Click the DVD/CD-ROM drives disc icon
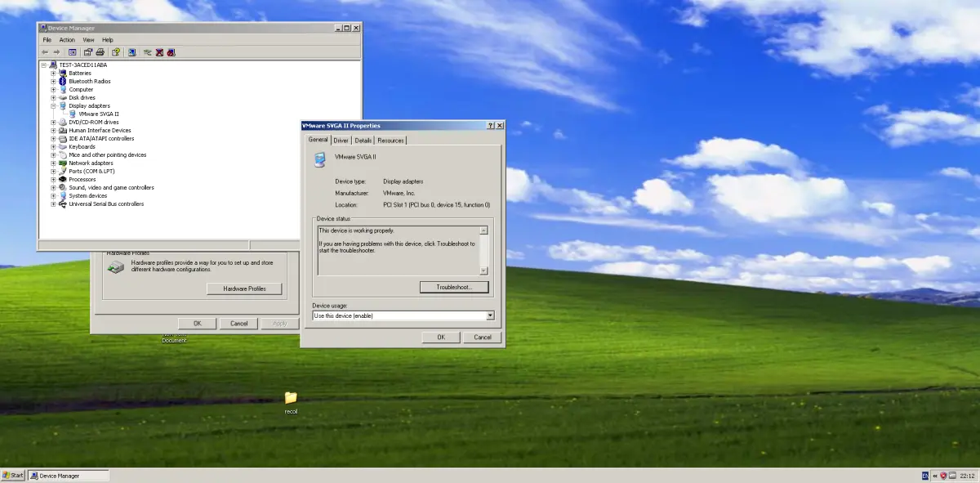Screen dimensions: 980x483 [63, 122]
